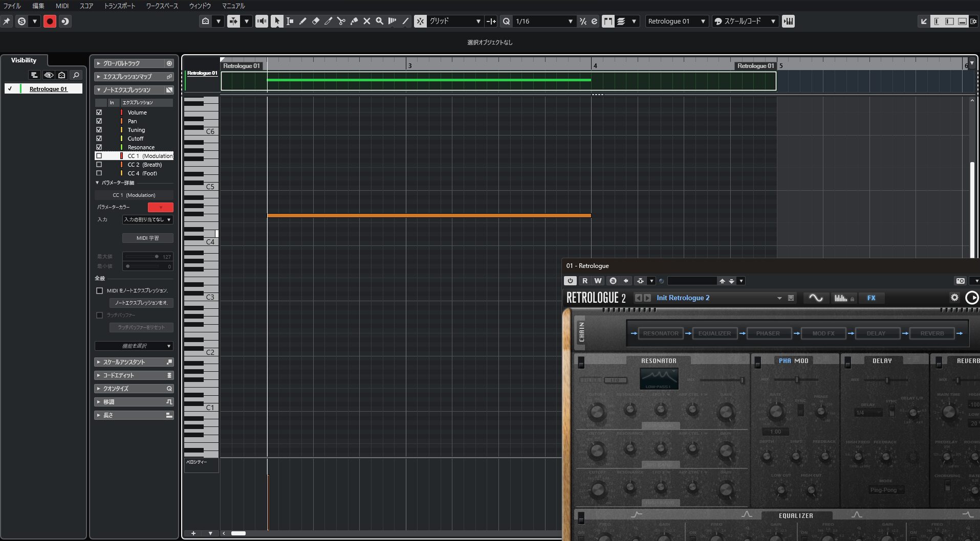Viewport: 980px width, 541px height.
Task: Click the Grid matches Quantize icon
Action: [491, 21]
